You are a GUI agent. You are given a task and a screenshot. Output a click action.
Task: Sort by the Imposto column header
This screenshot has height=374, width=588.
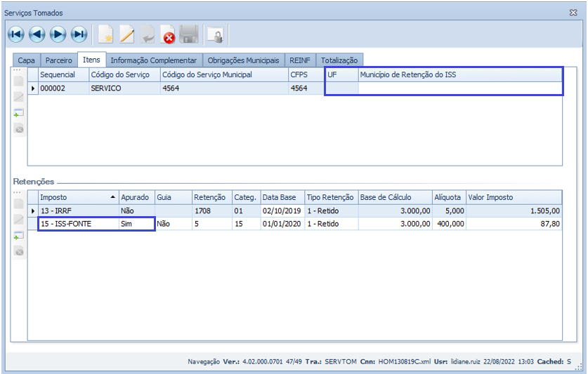74,197
